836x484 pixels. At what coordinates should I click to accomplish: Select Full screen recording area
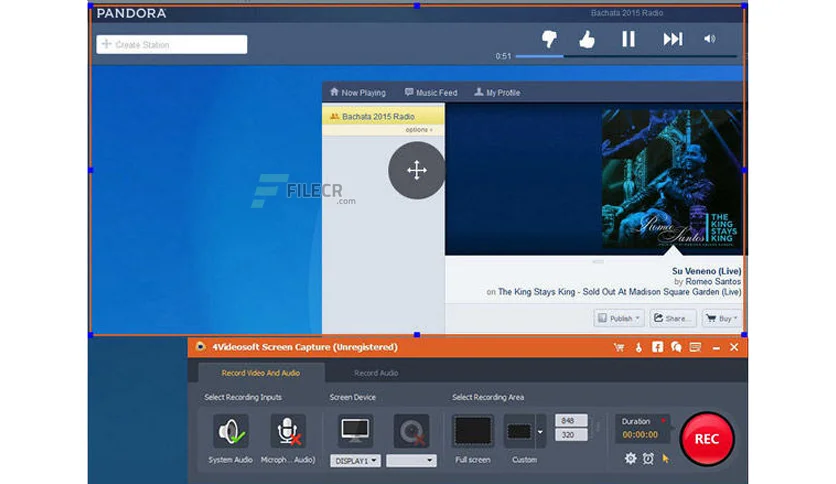472,431
